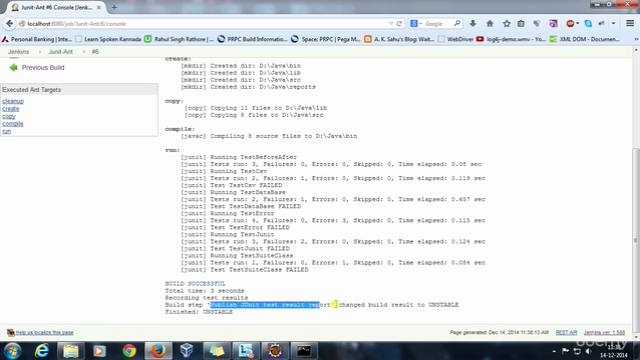Open Rahul Singh Rathore bookmark
Image resolution: width=640 pixels, height=360 pixels.
(x=179, y=39)
